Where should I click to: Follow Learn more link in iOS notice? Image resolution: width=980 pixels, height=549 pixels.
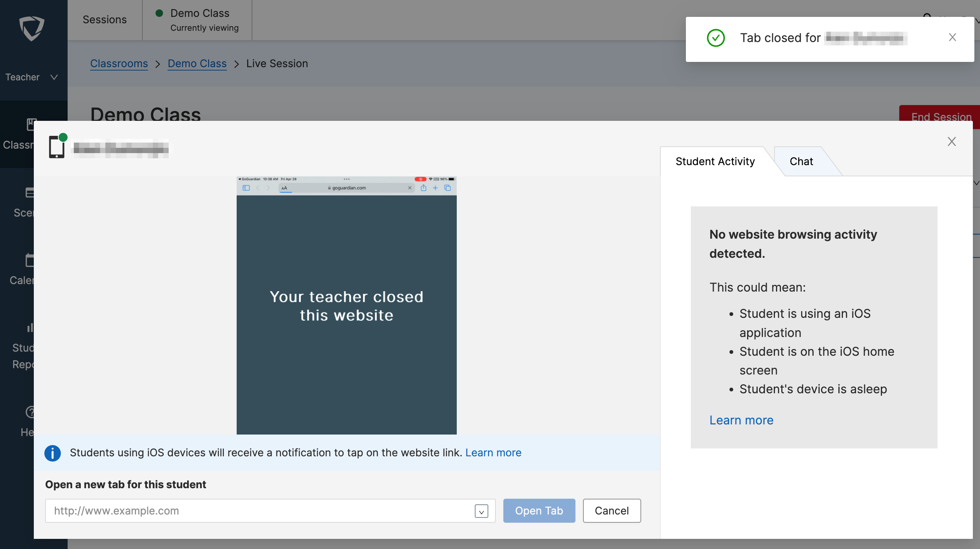point(493,453)
